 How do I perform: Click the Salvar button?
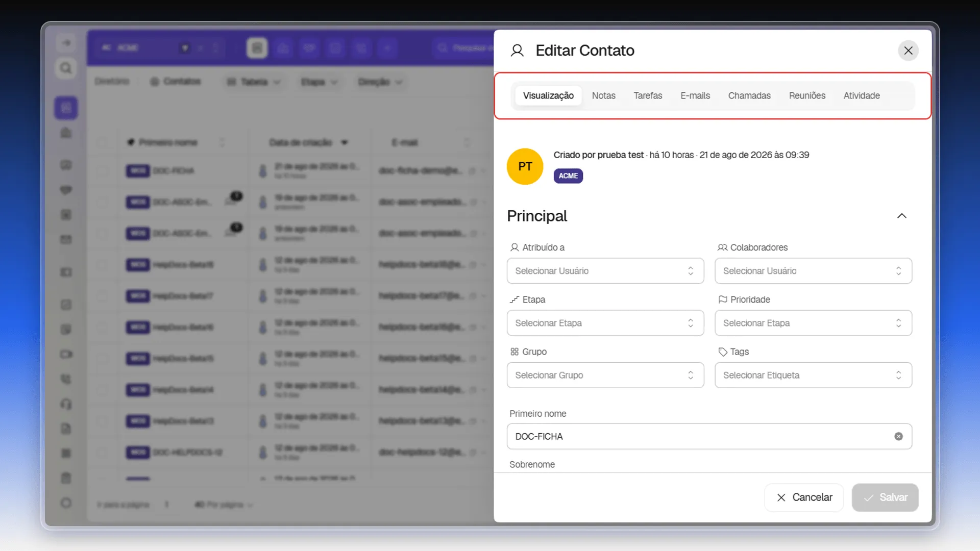pyautogui.click(x=885, y=497)
